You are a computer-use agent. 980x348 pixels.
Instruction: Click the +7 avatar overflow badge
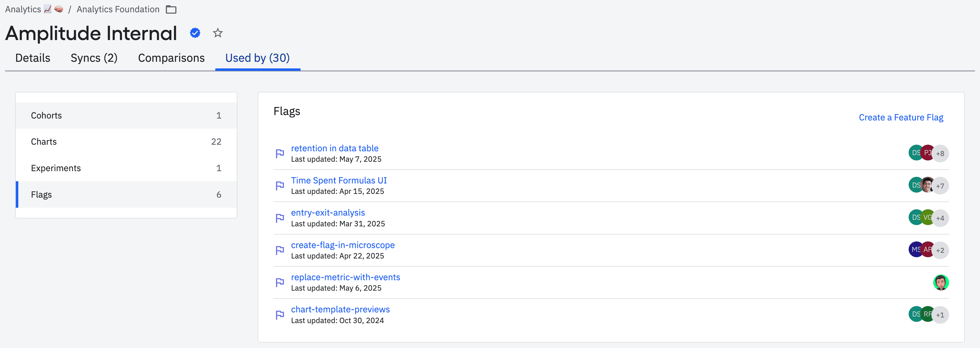pos(941,186)
